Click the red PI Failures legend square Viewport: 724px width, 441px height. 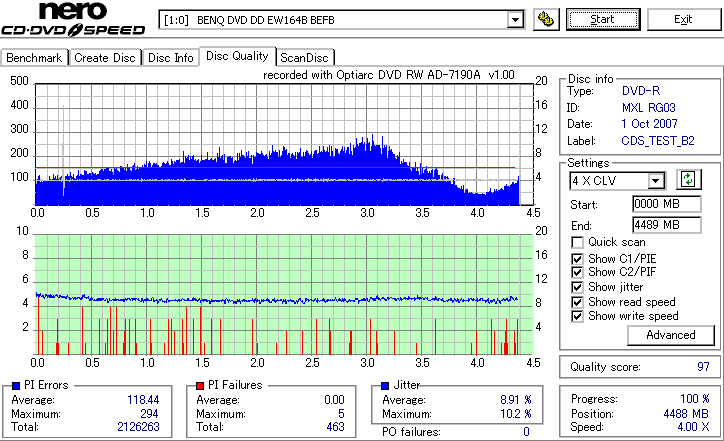(x=200, y=386)
